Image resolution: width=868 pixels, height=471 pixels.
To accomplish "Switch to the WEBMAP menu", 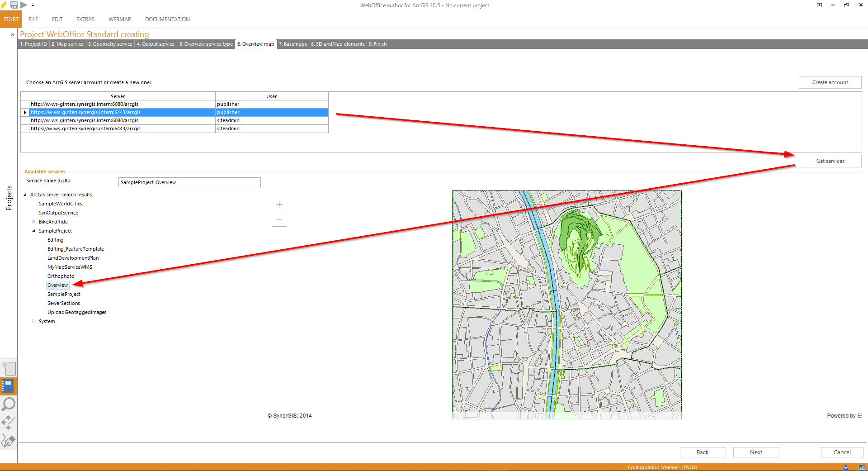I will coord(119,19).
